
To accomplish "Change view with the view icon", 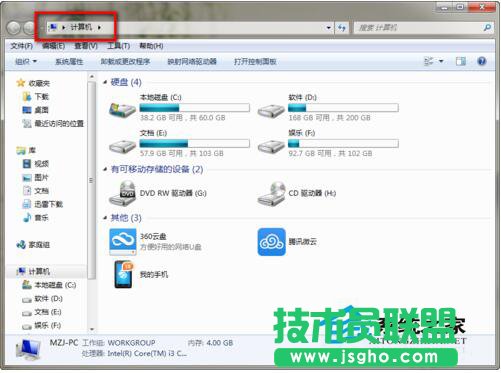I will [429, 61].
